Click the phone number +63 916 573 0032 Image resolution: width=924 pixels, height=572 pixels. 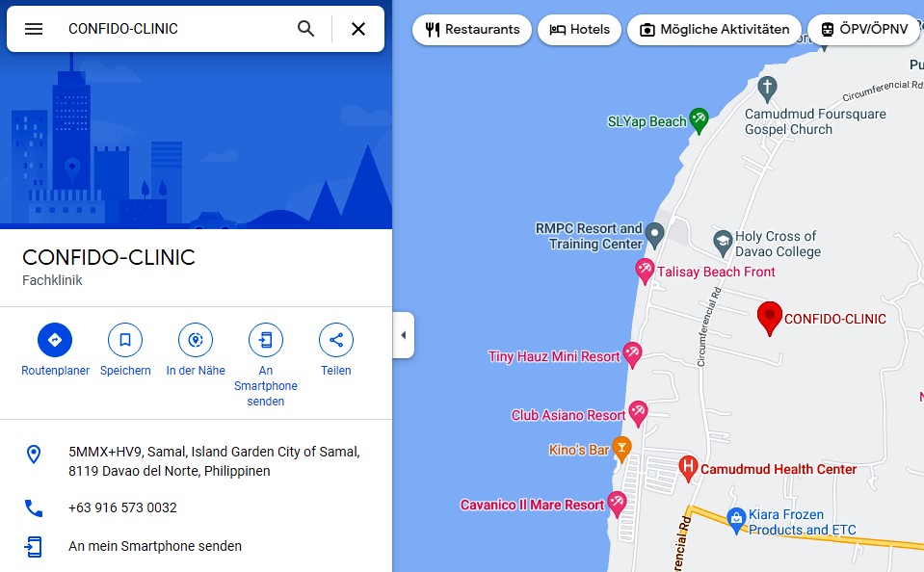(x=122, y=507)
